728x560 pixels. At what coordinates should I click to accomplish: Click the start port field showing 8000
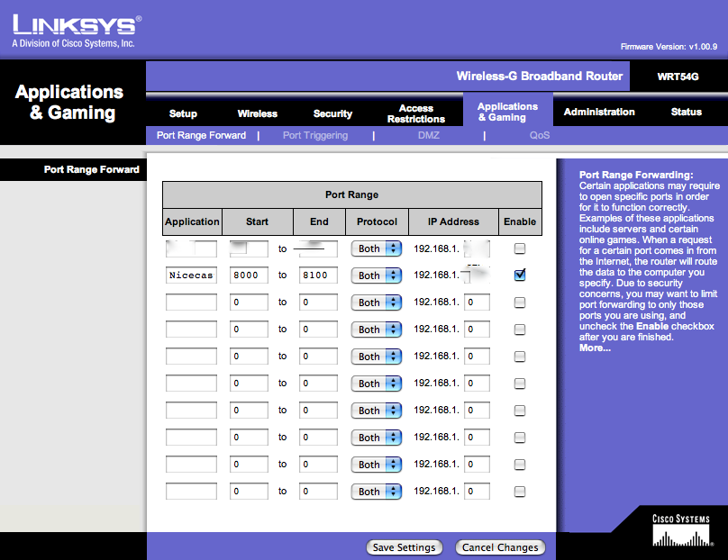(249, 275)
